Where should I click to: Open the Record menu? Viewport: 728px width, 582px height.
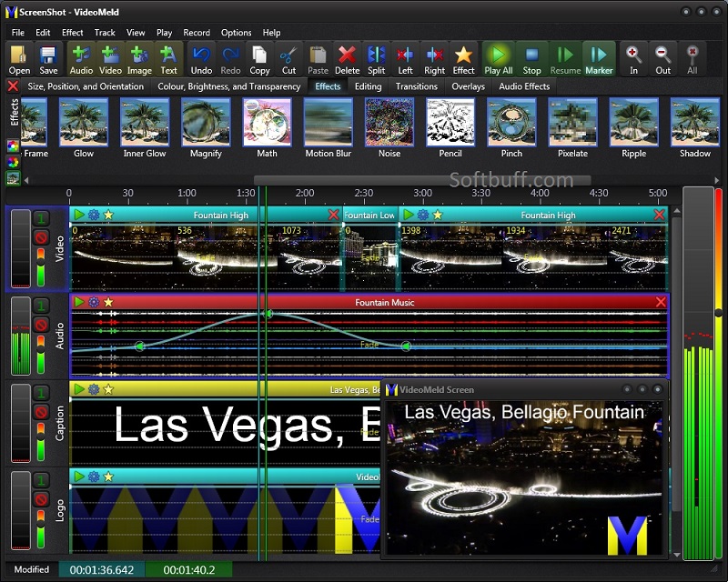pos(197,32)
